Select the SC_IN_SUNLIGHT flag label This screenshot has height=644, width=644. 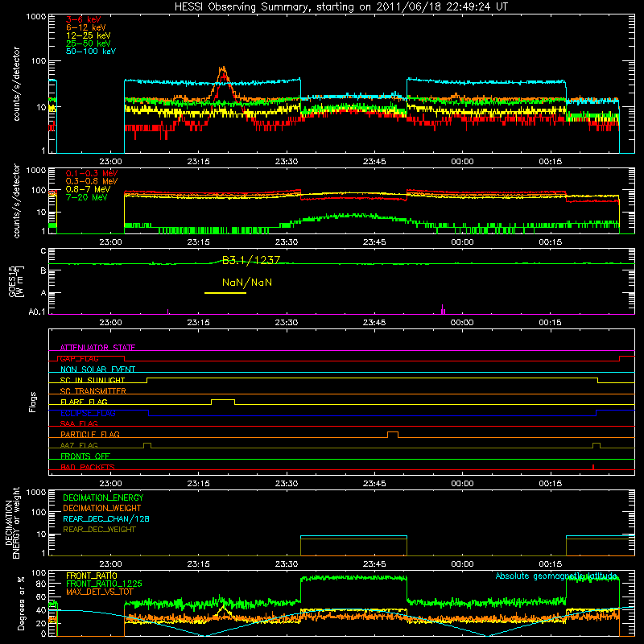tap(93, 380)
